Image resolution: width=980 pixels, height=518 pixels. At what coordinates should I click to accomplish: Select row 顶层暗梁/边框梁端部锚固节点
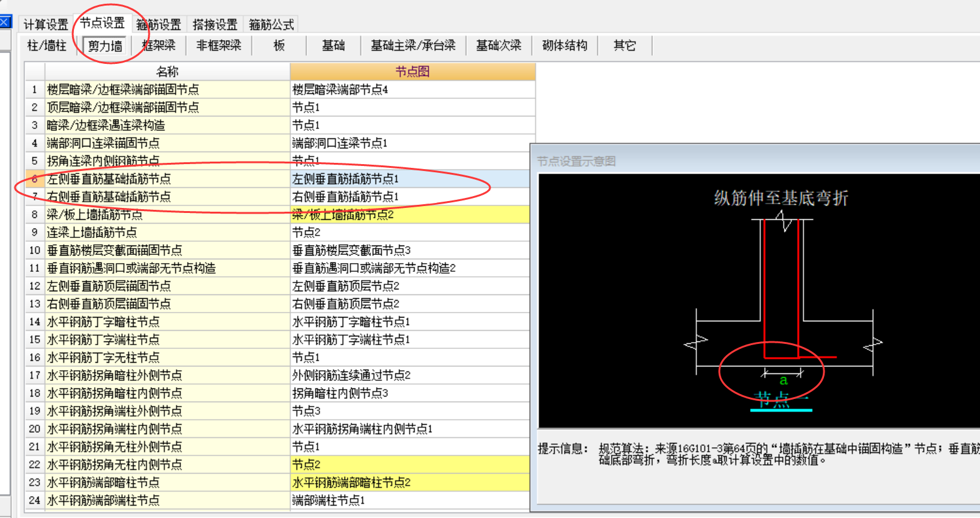tap(167, 107)
